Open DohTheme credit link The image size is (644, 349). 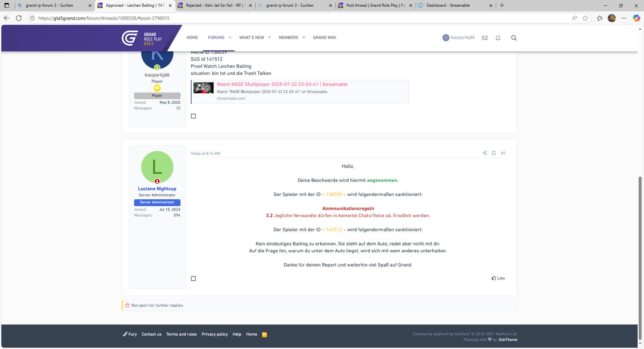[x=508, y=340]
